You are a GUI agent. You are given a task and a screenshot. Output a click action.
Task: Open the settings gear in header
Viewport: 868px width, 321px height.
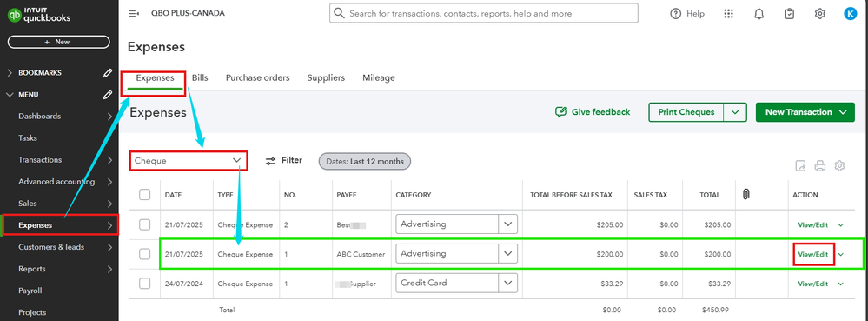coord(820,14)
